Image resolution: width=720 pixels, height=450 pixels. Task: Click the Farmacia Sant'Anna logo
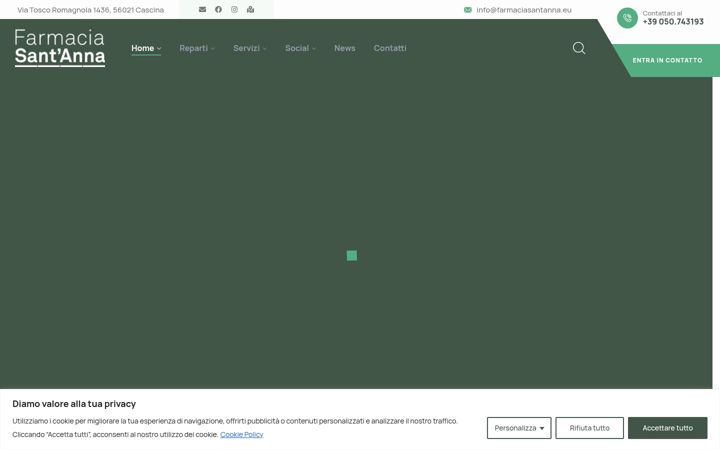60,48
